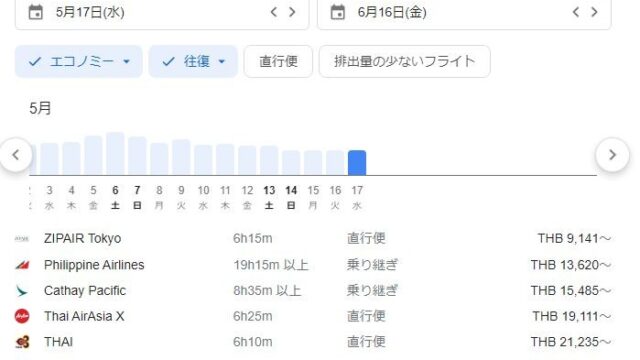Open THAI flight priced THB 21,235
The height and width of the screenshot is (360, 640).
click(x=313, y=342)
